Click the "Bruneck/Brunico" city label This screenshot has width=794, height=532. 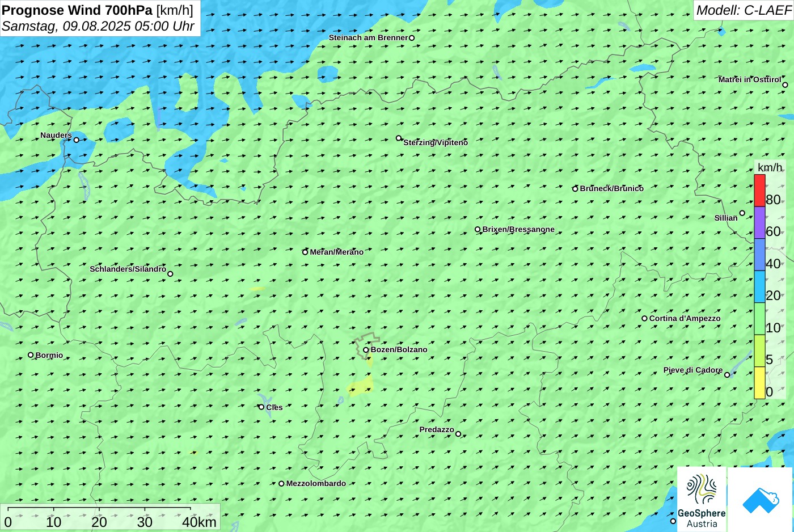[x=612, y=189]
